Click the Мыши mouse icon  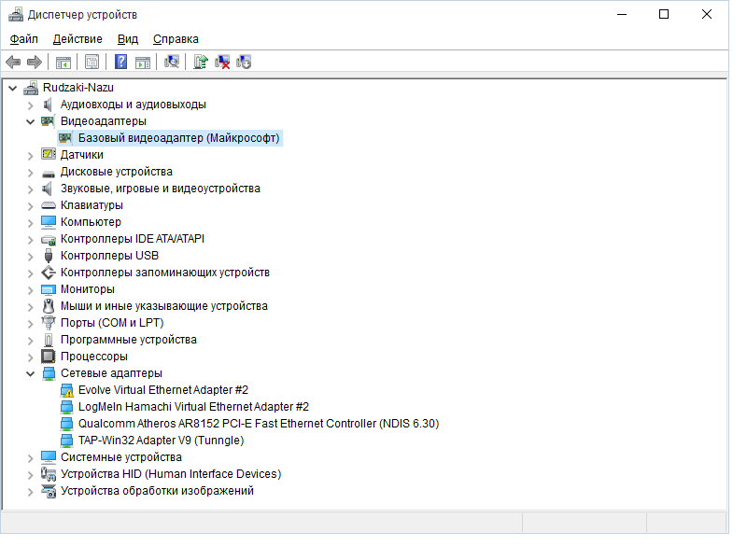49,306
